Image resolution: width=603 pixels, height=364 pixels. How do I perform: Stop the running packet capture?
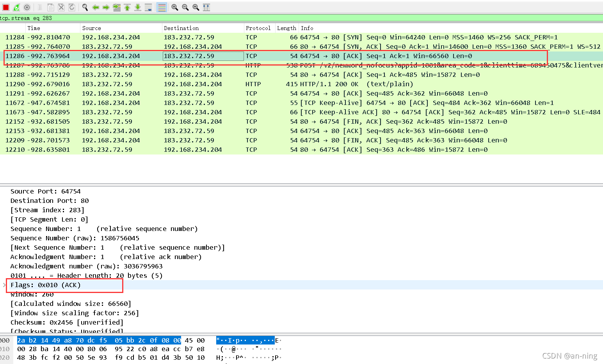tap(6, 7)
